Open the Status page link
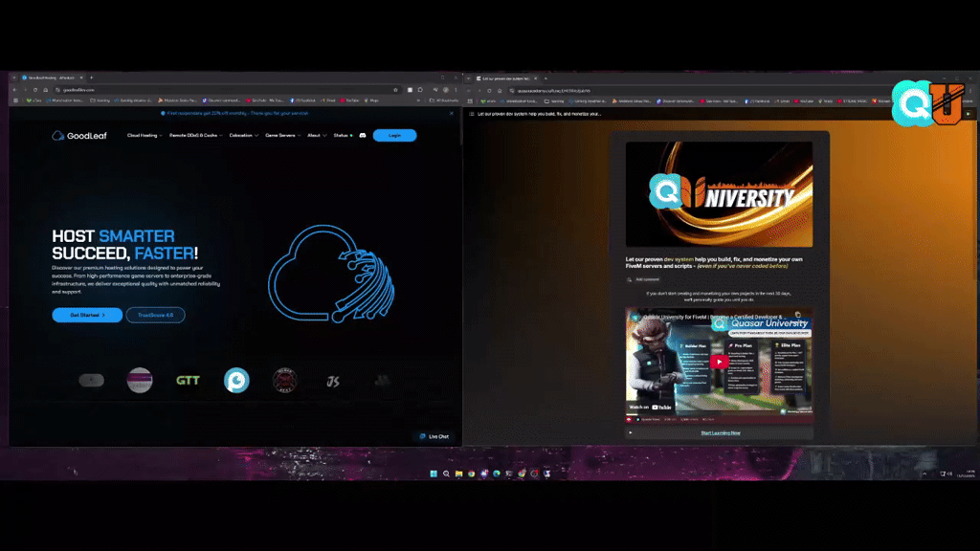 pos(343,136)
